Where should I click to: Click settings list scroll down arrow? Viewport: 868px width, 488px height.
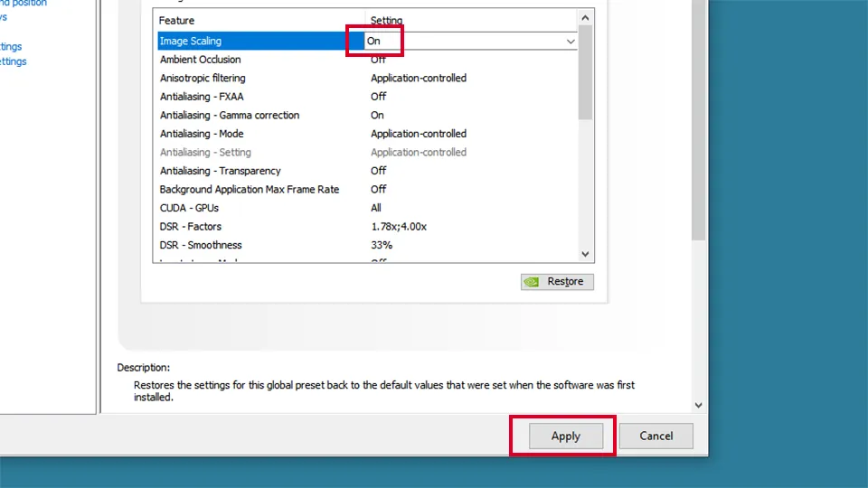point(585,254)
